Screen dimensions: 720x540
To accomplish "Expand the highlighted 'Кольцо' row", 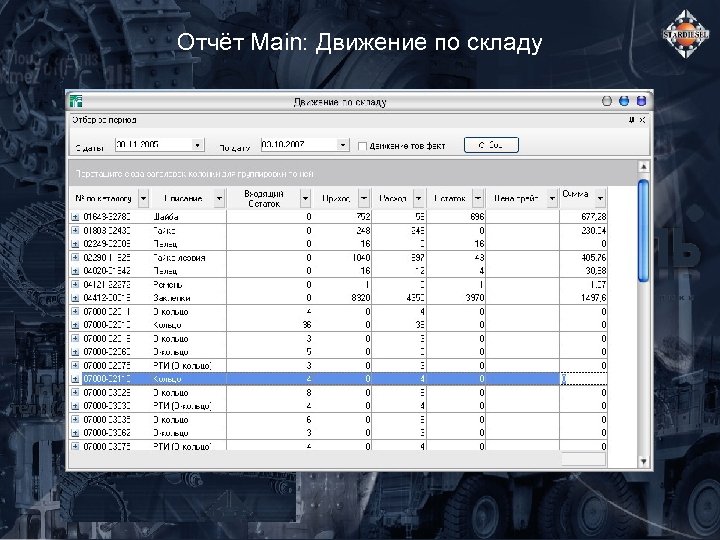I will pos(75,379).
